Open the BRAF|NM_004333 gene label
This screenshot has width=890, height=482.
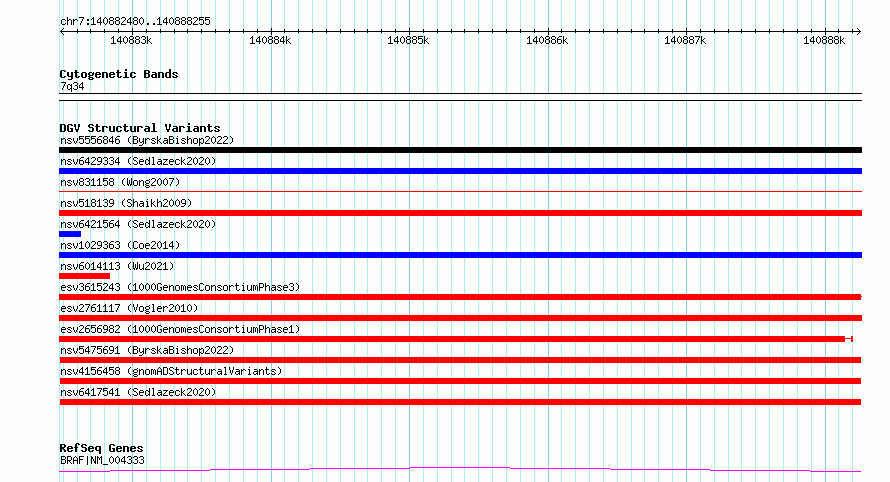click(102, 460)
